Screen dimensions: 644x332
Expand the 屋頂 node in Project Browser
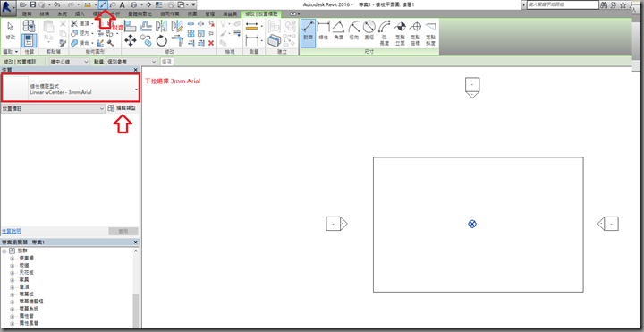coord(12,286)
